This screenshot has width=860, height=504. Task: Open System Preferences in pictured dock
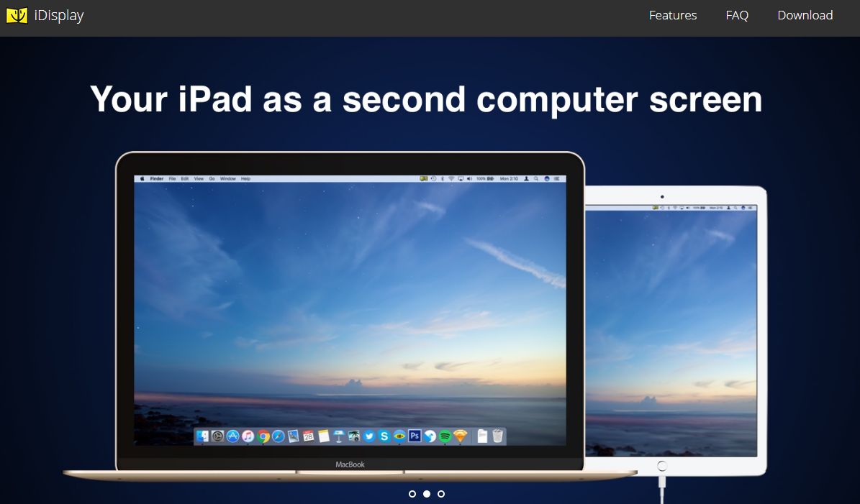click(218, 436)
